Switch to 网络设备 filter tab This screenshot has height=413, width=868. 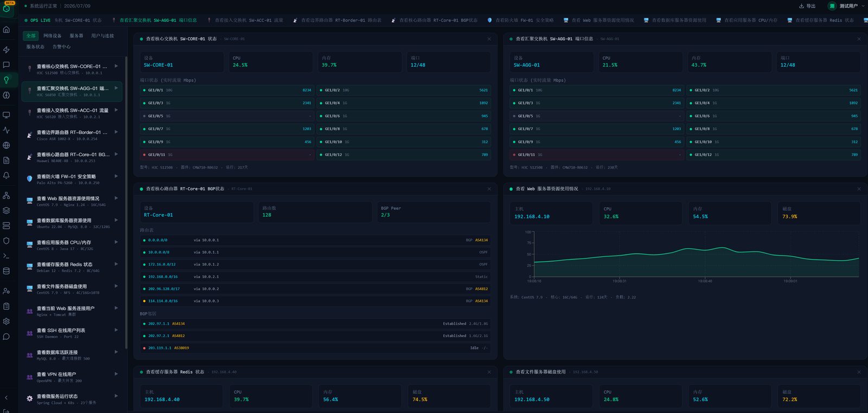click(x=53, y=36)
